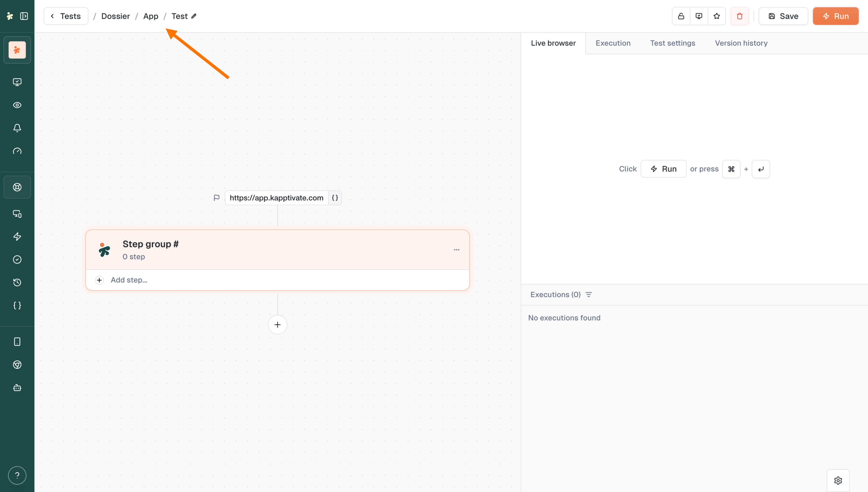Click the star favorite icon
868x492 pixels.
(716, 16)
